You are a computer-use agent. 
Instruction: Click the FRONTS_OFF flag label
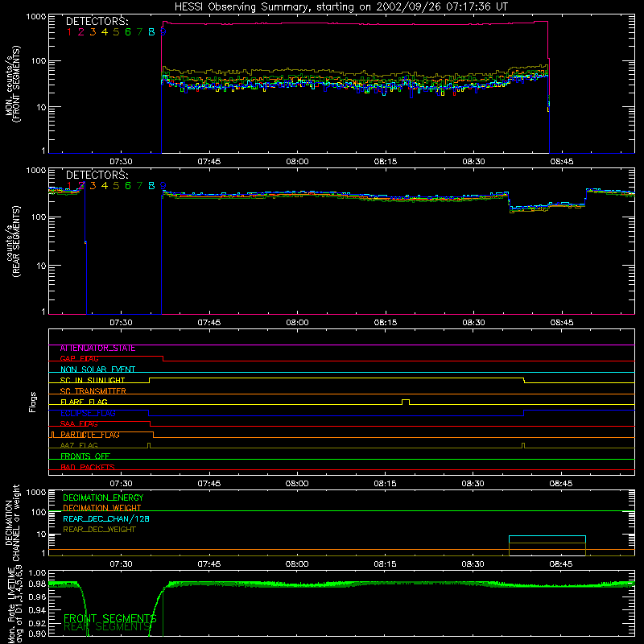(85, 456)
